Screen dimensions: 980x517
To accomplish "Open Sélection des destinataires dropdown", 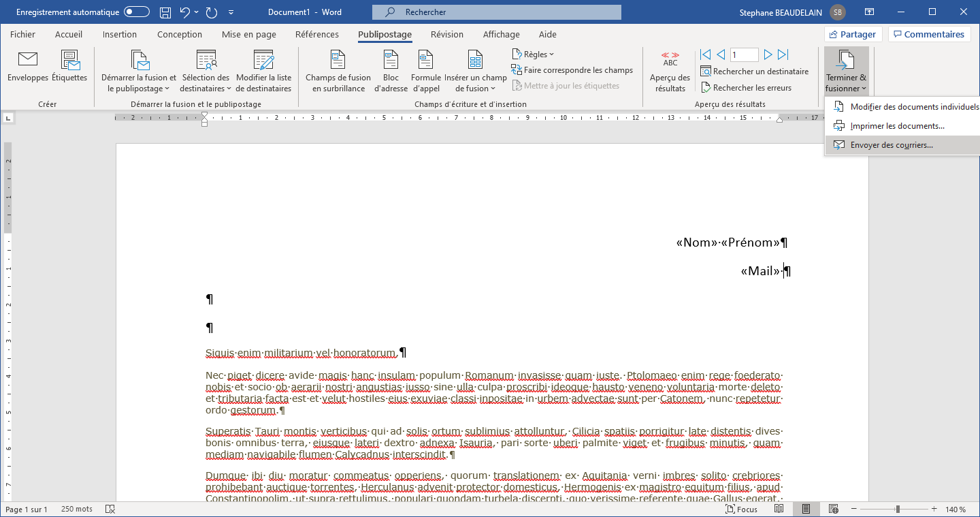I will pos(206,72).
